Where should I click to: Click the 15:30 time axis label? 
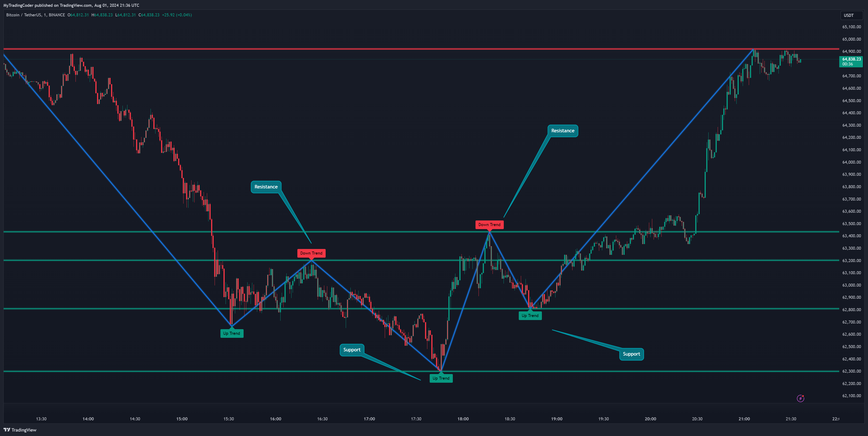pyautogui.click(x=228, y=419)
